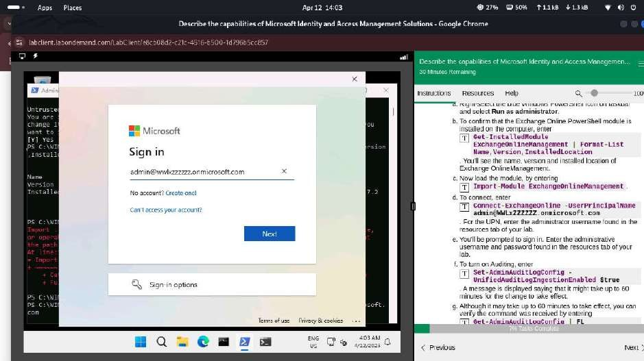The height and width of the screenshot is (361, 644).
Task: Adjust the instructions zoom slider
Action: (594, 93)
